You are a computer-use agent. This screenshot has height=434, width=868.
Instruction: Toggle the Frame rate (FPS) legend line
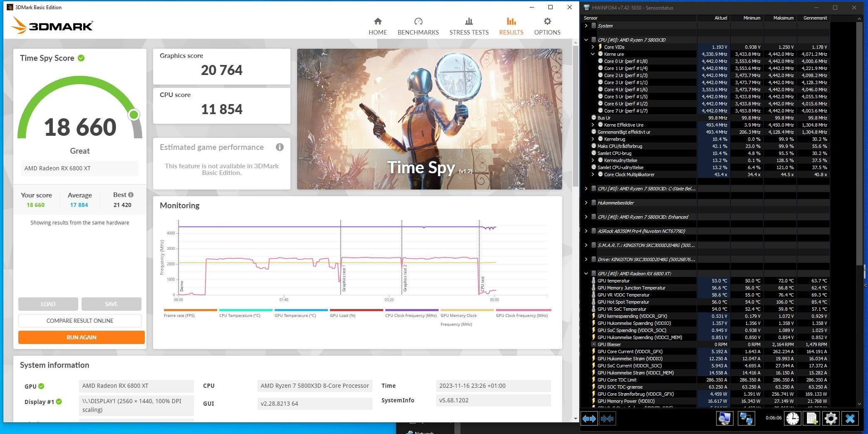click(190, 313)
